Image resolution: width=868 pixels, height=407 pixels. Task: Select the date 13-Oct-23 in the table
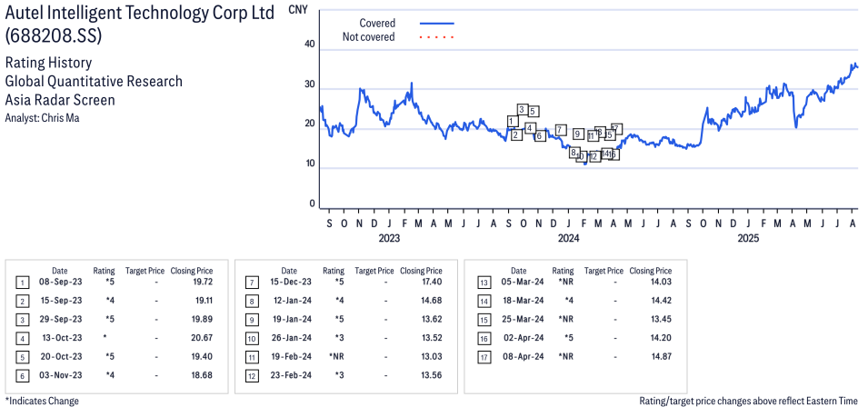[x=60, y=337]
